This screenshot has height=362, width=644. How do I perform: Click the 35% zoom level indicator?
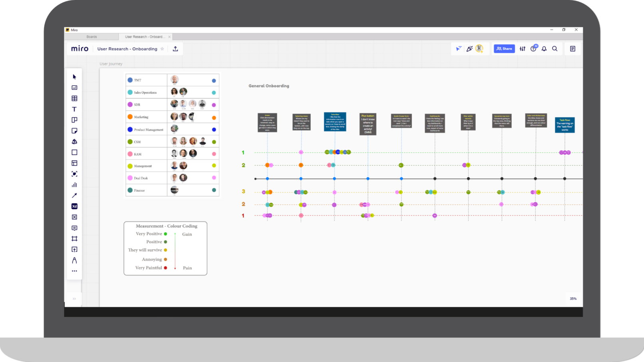tap(573, 299)
